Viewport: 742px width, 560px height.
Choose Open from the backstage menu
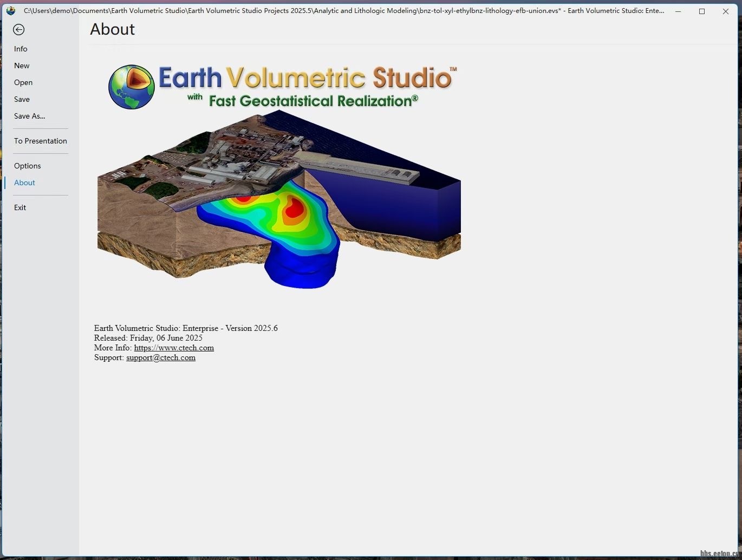point(23,82)
